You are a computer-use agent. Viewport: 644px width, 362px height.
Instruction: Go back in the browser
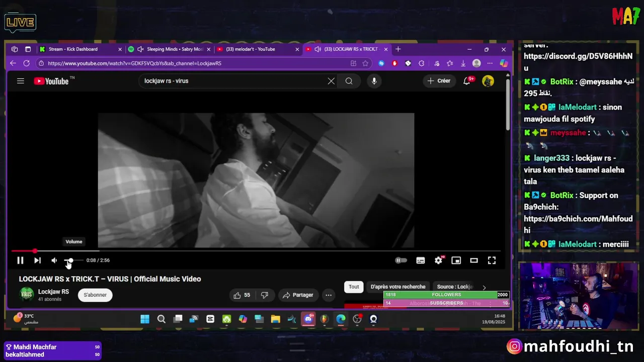tap(13, 63)
